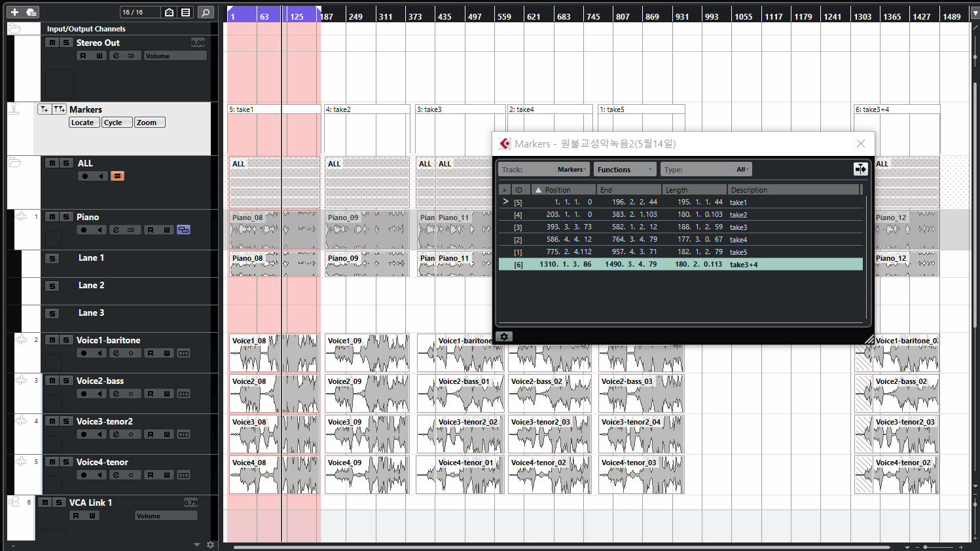Open the Functions dropdown in Markers window
This screenshot has height=551, width=980.
(x=625, y=170)
